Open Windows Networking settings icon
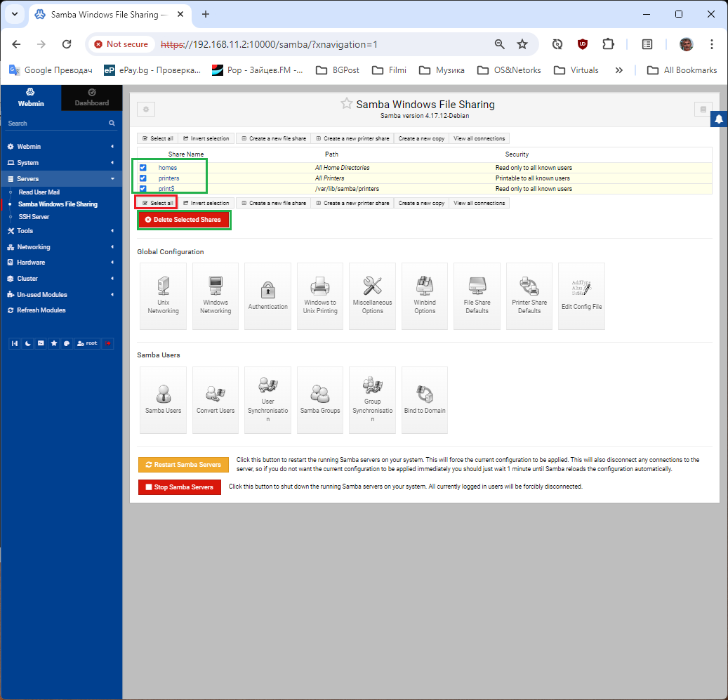 click(216, 296)
